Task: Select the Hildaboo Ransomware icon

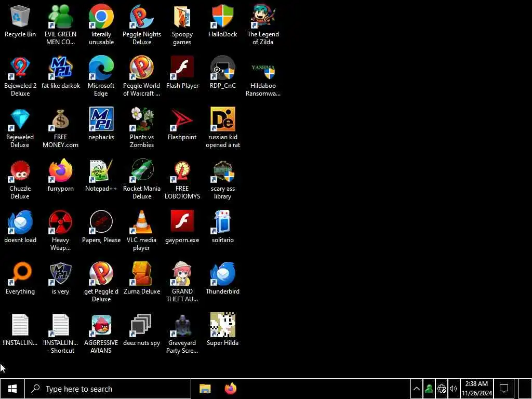Action: point(263,71)
